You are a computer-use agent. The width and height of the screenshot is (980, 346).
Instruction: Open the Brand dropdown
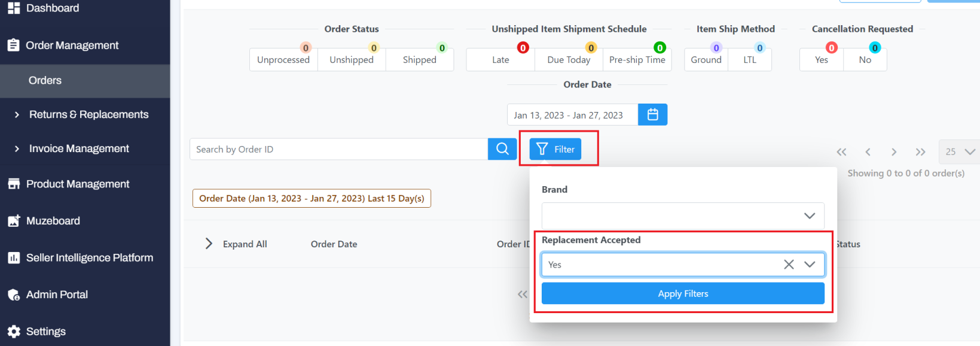683,216
